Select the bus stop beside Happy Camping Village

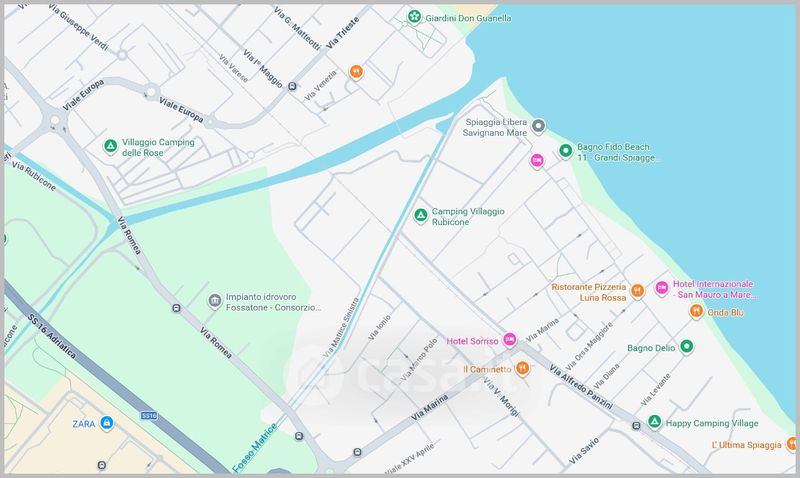pyautogui.click(x=637, y=427)
